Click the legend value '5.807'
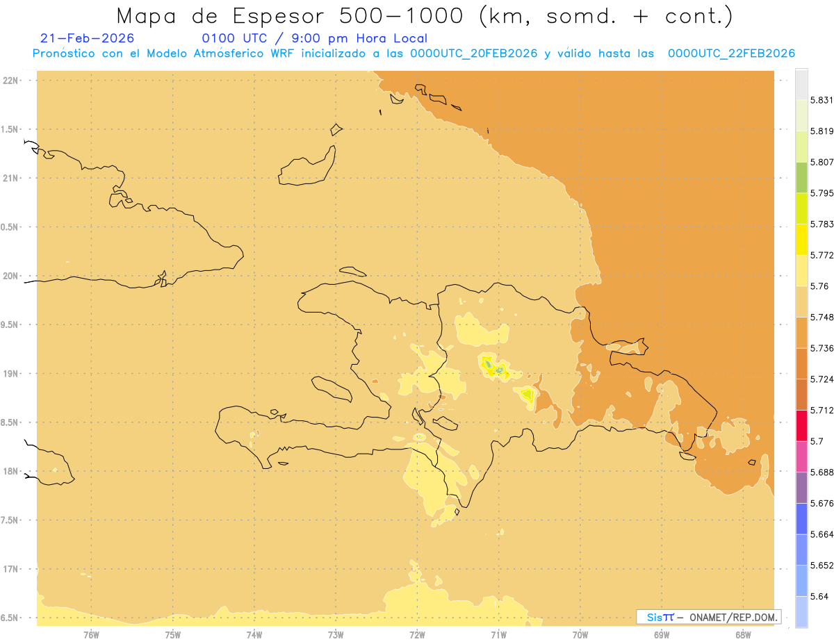Image resolution: width=834 pixels, height=644 pixels. coord(821,162)
